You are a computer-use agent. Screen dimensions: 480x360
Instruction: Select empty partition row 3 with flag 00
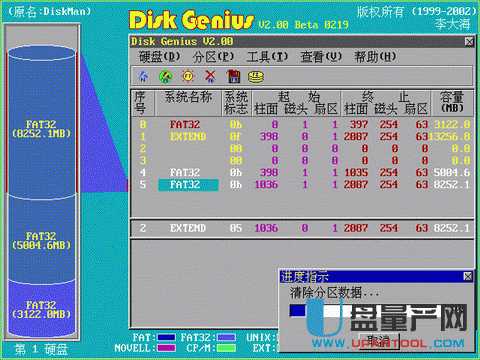coord(303,161)
